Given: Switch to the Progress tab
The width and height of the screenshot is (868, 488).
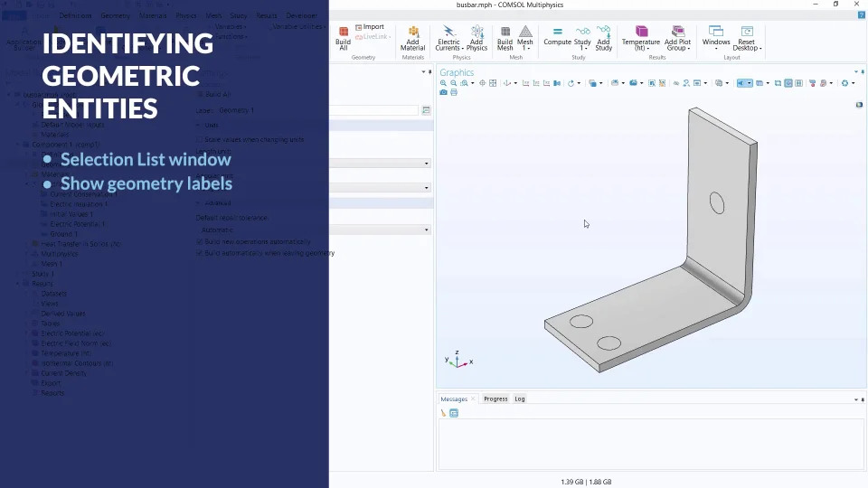Looking at the screenshot, I should pos(495,399).
